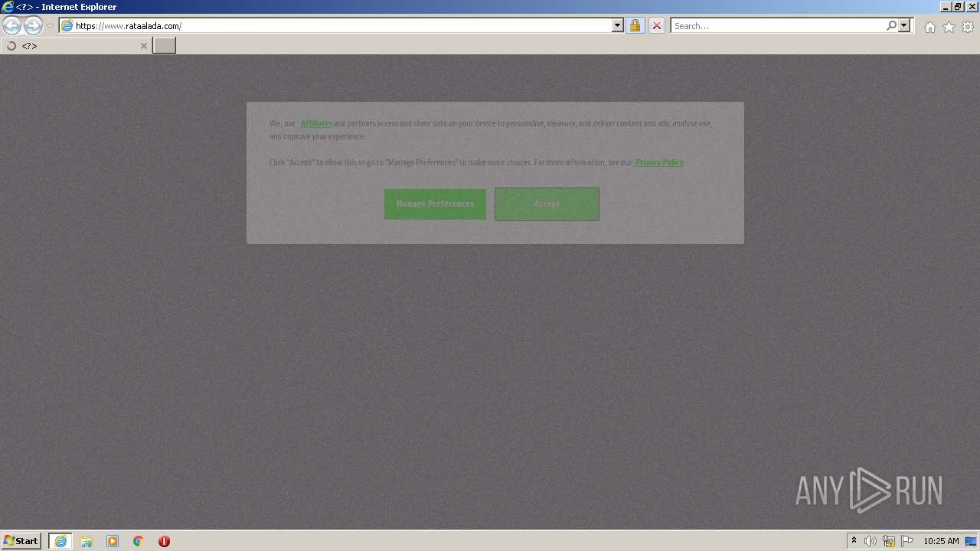980x551 pixels.
Task: Focus the Search box
Action: coord(778,26)
